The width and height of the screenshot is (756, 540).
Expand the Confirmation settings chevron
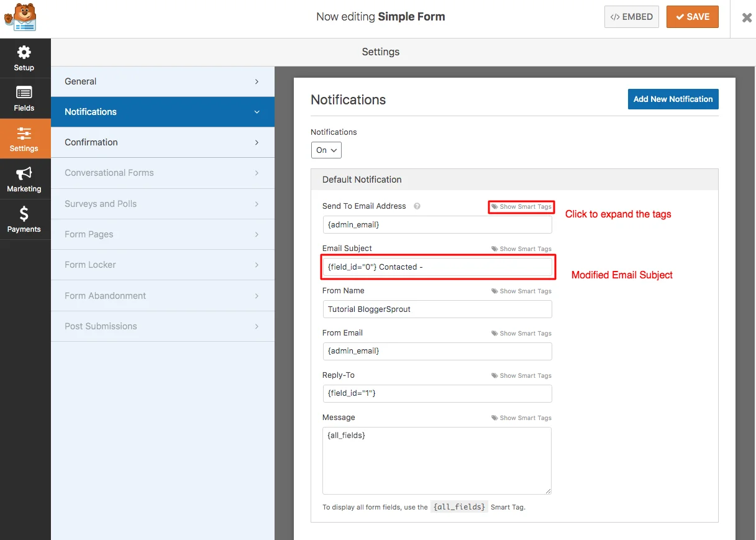tap(257, 142)
